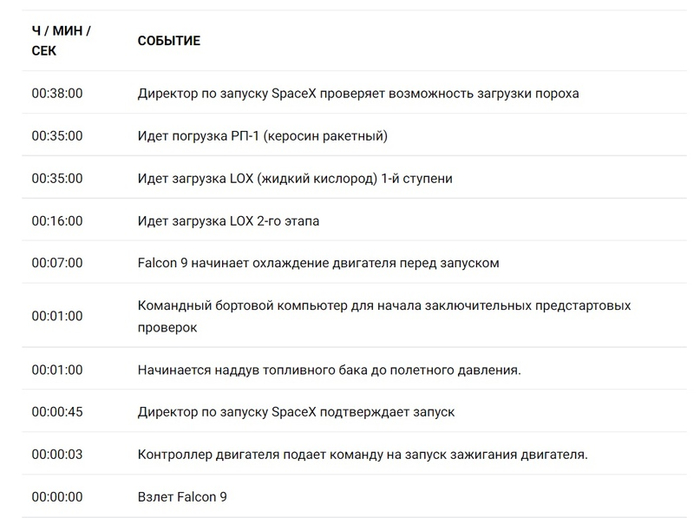Click the "Взлет Falcon 9" event text

[x=183, y=497]
